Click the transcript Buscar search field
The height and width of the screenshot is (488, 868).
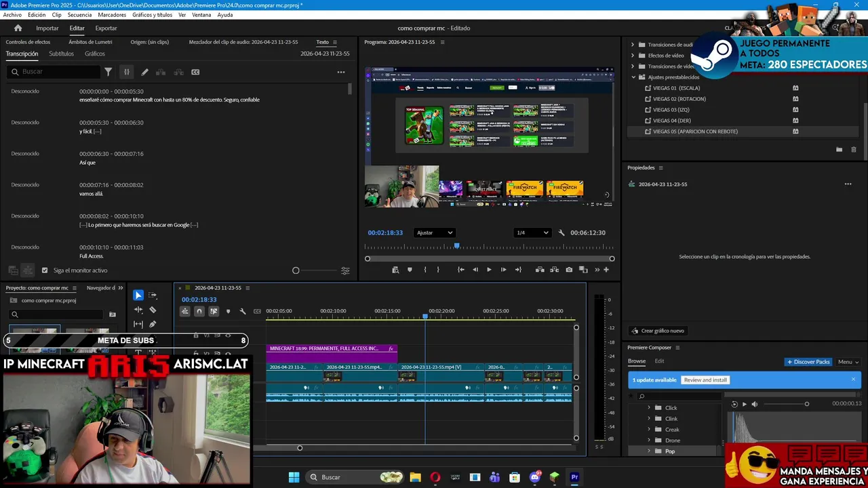[x=53, y=72]
